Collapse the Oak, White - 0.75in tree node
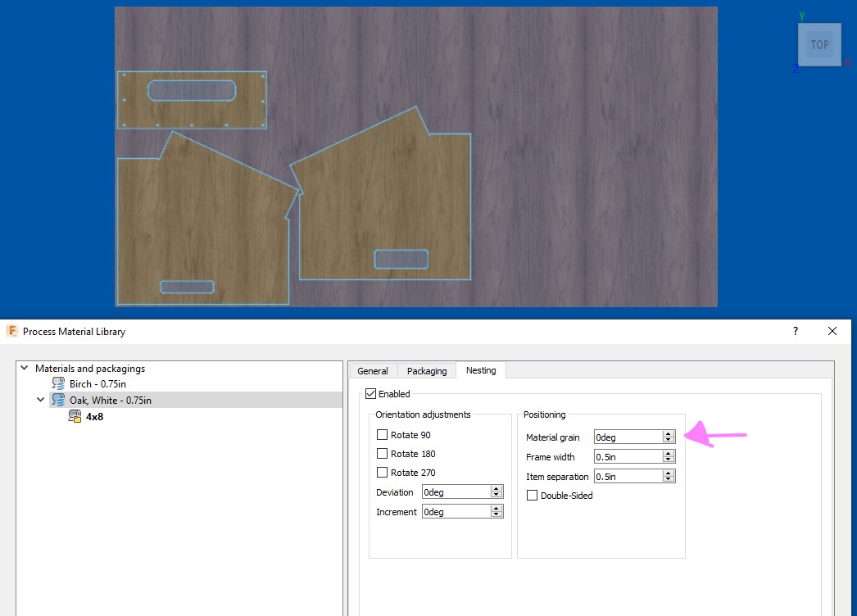Image resolution: width=857 pixels, height=616 pixels. pos(39,400)
